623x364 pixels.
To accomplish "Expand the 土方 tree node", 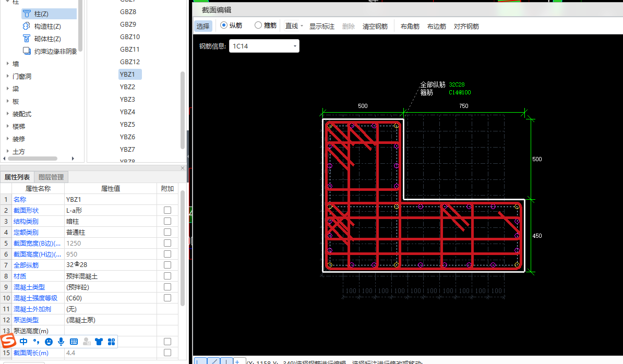I will click(7, 151).
